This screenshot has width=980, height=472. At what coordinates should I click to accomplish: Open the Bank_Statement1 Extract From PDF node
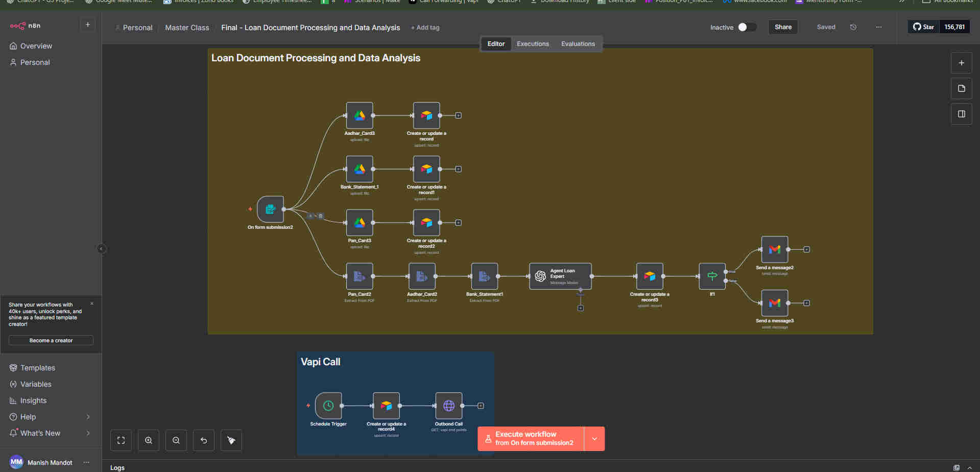tap(485, 276)
